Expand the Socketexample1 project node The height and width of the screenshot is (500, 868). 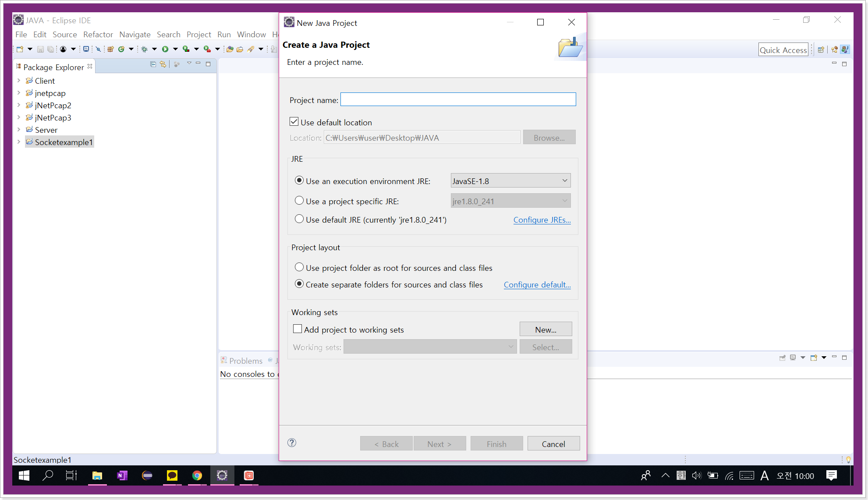pos(19,142)
